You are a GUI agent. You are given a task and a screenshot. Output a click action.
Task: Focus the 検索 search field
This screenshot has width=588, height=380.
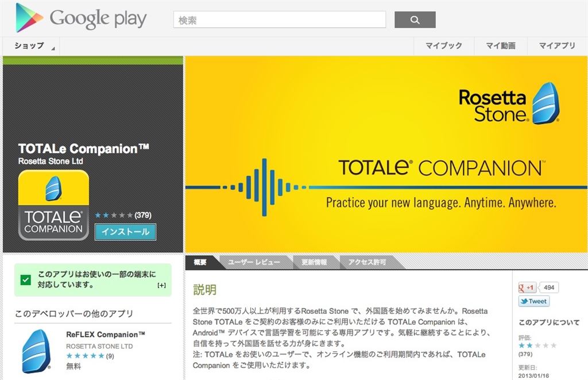tap(280, 20)
